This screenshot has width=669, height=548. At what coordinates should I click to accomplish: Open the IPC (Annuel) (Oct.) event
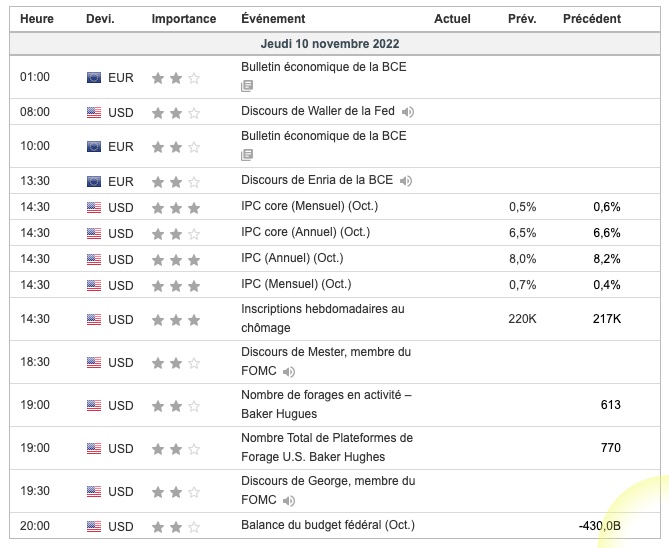pyautogui.click(x=297, y=258)
